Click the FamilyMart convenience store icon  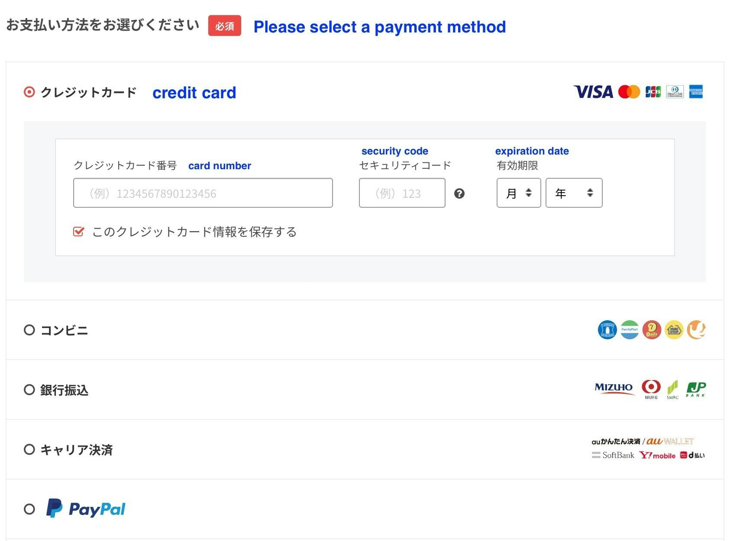point(629,330)
